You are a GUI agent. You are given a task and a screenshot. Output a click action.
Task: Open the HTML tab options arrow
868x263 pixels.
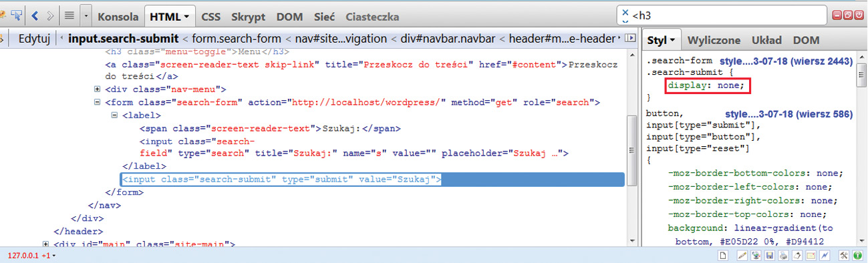(186, 17)
